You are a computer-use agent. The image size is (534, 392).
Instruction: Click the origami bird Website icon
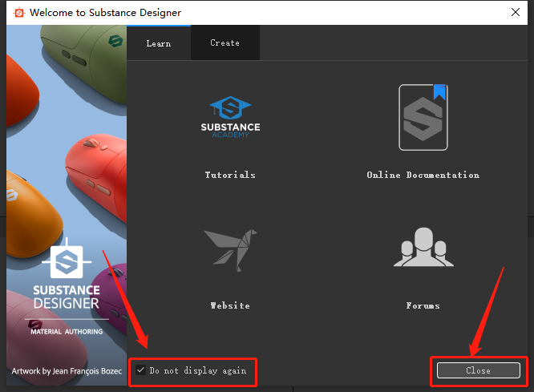tap(230, 250)
